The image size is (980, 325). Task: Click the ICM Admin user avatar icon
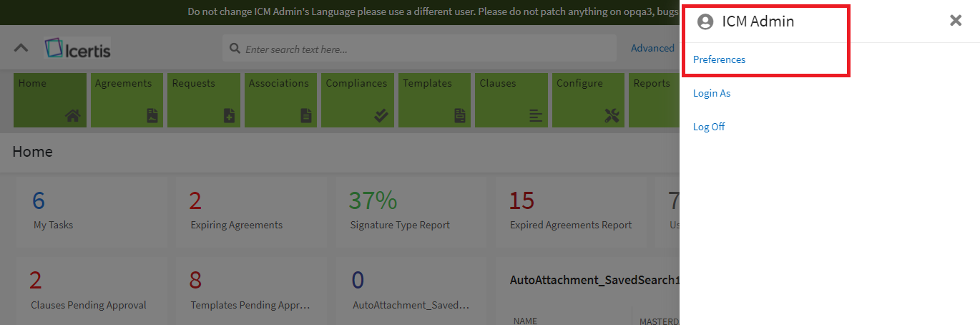tap(705, 22)
